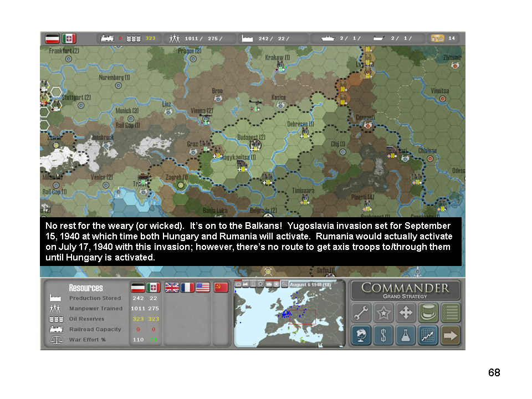This screenshot has height=399, width=532.
Task: Select the French flag tab
Action: 187,288
